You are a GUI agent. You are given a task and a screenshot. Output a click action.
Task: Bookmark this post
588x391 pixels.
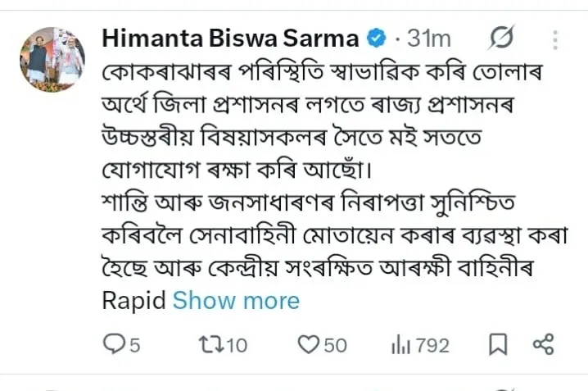click(x=498, y=345)
